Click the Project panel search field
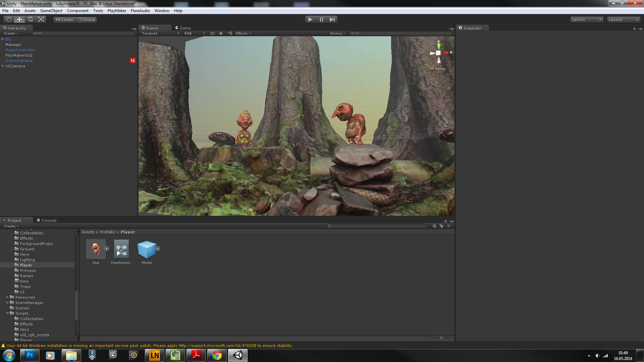644x362 pixels. 377,226
